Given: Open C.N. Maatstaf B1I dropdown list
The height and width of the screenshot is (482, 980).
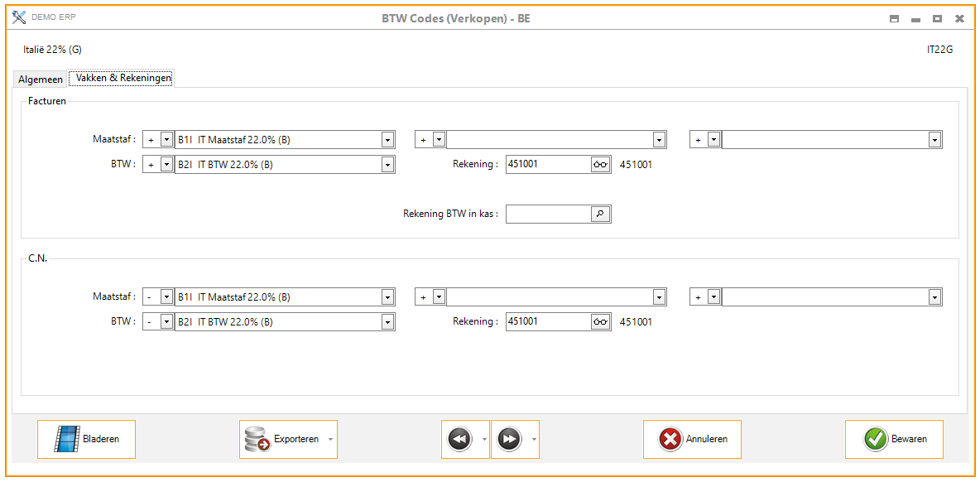Looking at the screenshot, I should [x=387, y=297].
